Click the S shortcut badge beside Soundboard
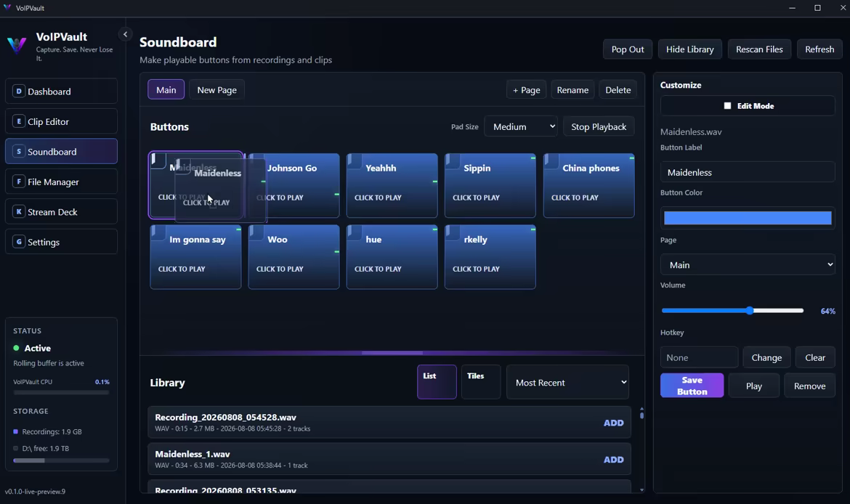Image resolution: width=850 pixels, height=504 pixels. point(19,152)
